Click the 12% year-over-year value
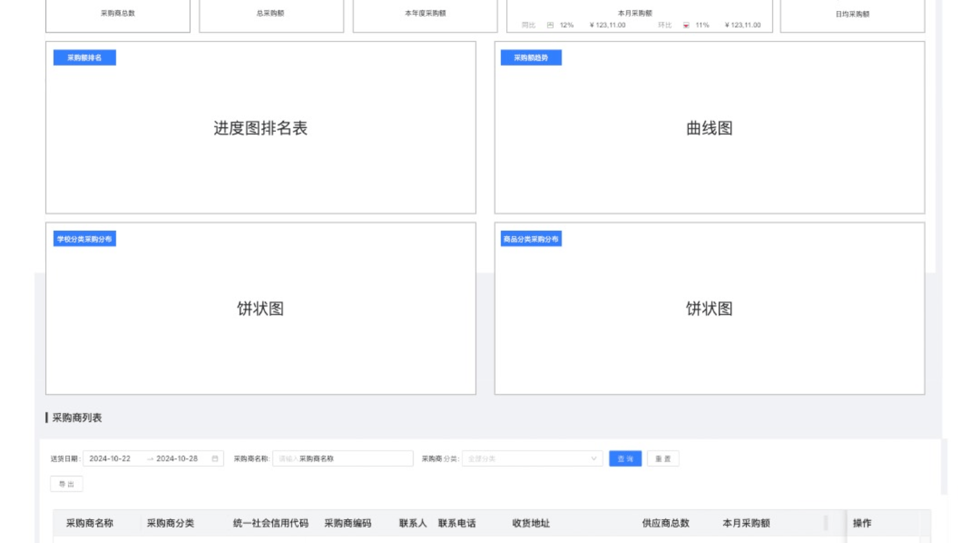The image size is (980, 543). [x=567, y=25]
